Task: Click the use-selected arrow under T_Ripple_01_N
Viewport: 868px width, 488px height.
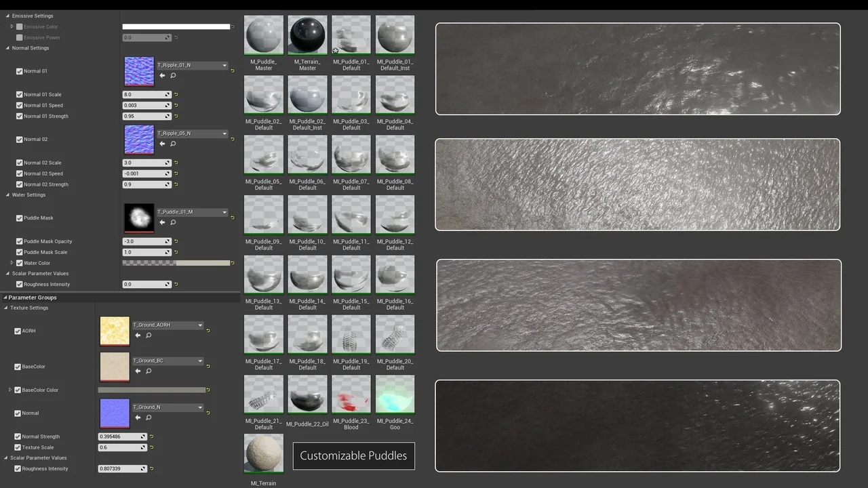Action: (162, 76)
